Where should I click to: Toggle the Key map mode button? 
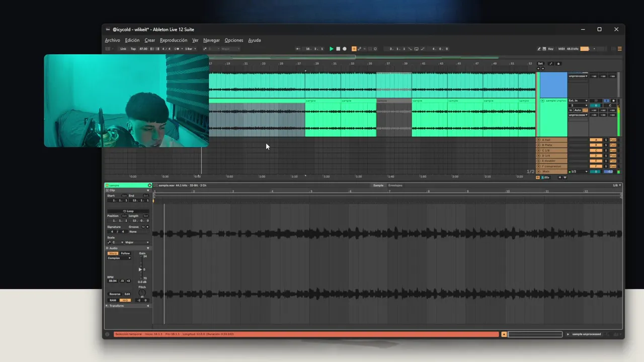[550, 49]
